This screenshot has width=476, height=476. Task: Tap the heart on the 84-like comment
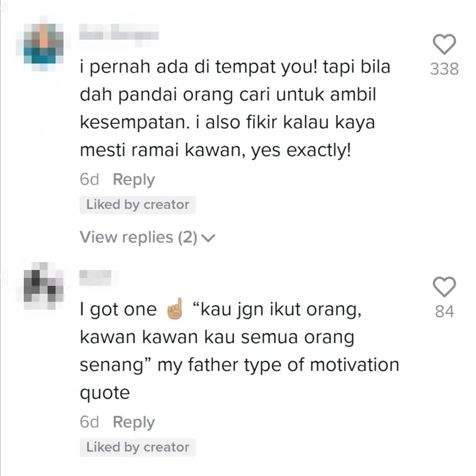pos(444,287)
